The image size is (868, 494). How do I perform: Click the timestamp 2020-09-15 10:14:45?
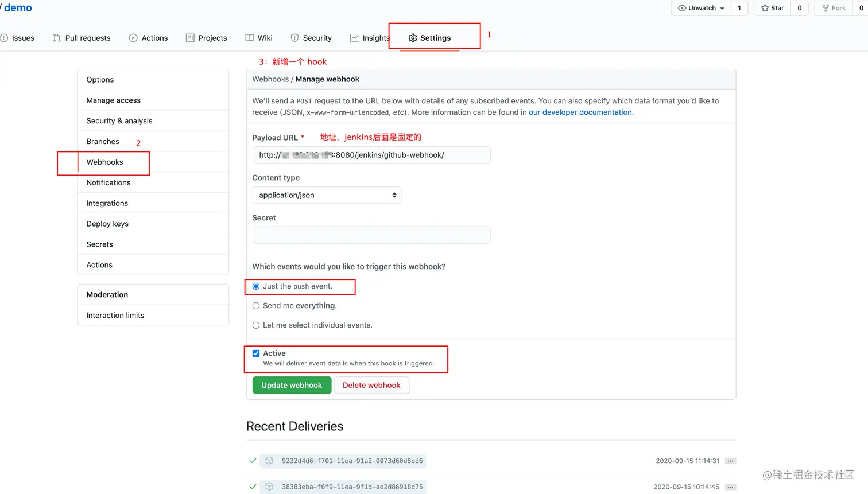click(686, 487)
